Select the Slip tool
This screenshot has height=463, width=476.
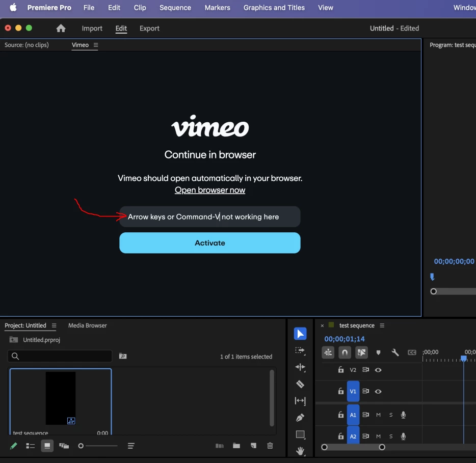[x=300, y=401]
